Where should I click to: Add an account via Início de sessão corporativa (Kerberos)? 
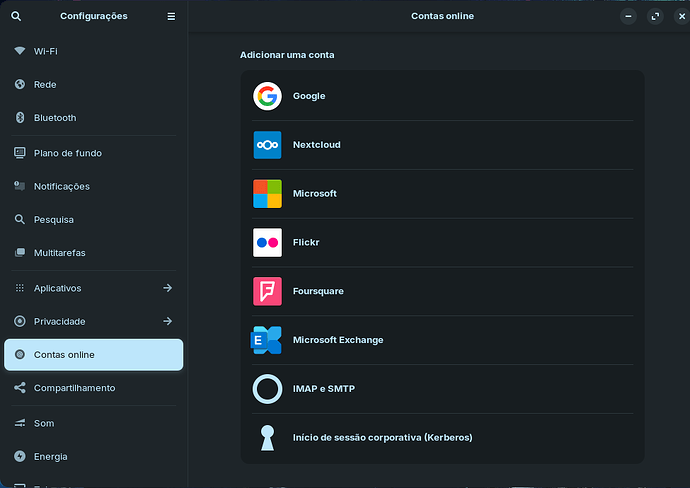click(382, 437)
